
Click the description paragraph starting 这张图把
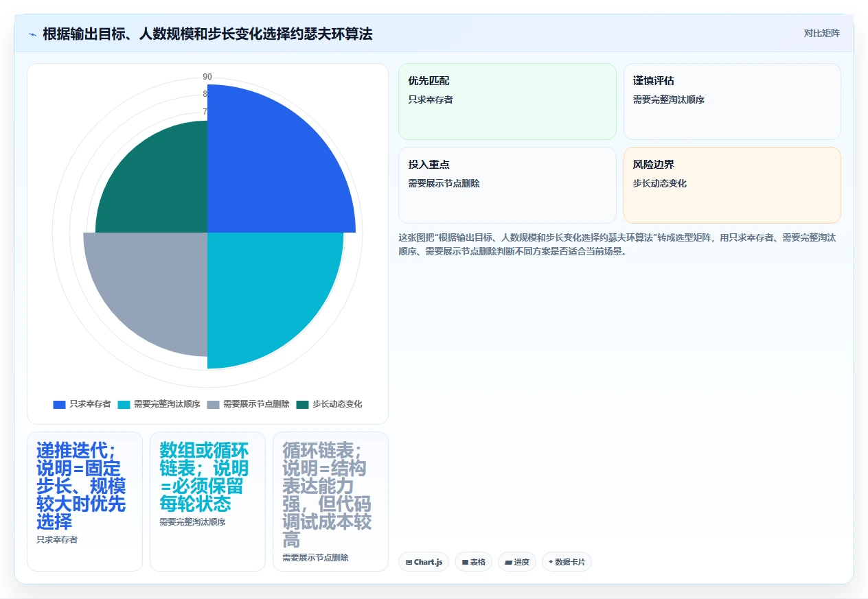[617, 244]
